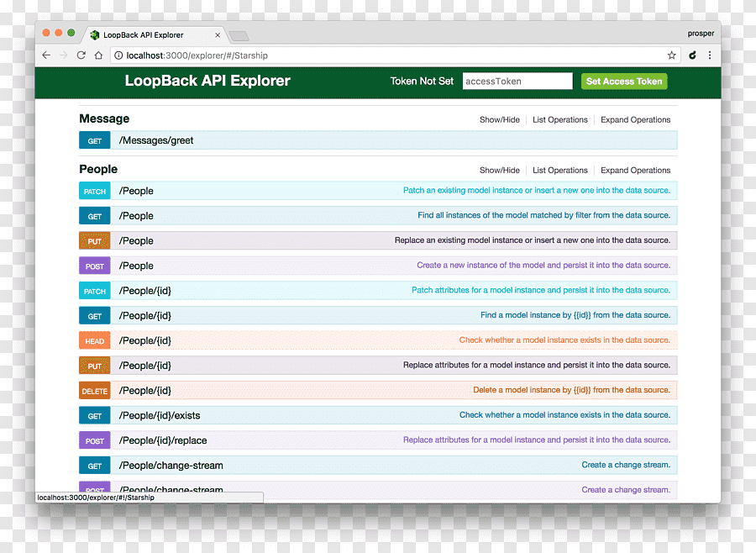Screen dimensions: 756x553
Task: Click HEAD badge for /People/{id}
Action: point(94,340)
